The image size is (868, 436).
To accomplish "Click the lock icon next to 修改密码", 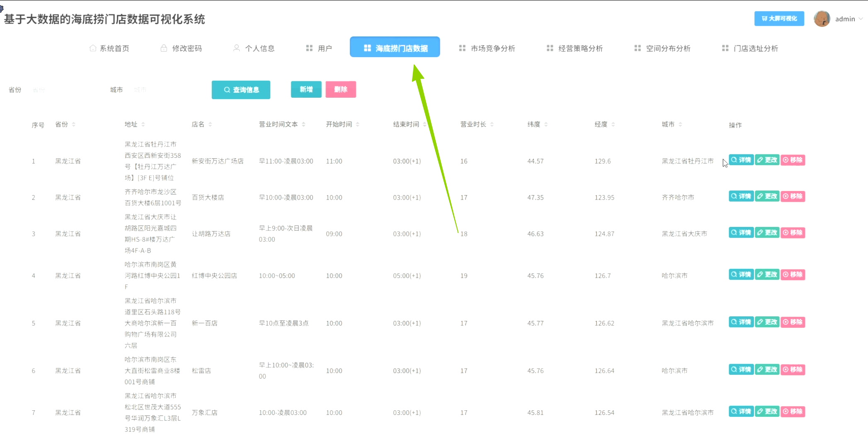I will (163, 48).
